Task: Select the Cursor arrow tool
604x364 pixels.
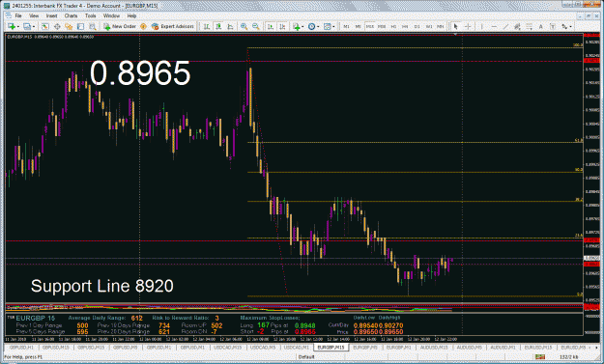Action: (x=456, y=26)
